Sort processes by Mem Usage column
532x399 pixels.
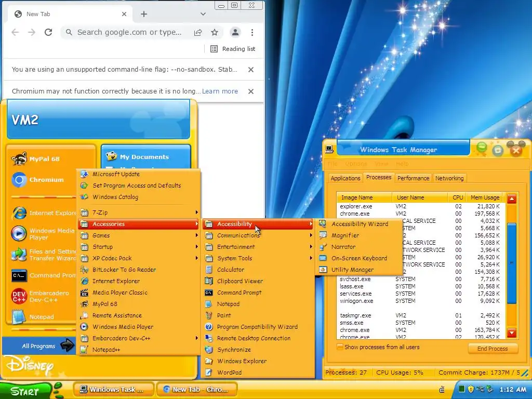click(x=485, y=197)
